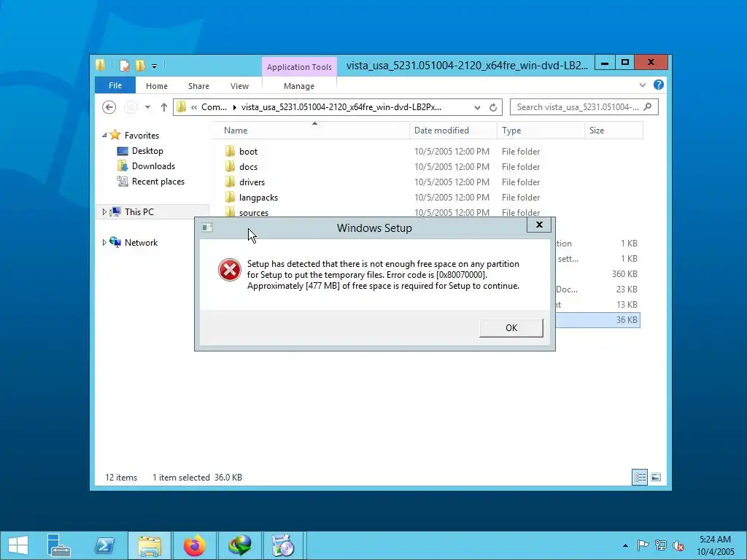This screenshot has width=747, height=560.
Task: Sort by the Name column header
Action: coord(309,131)
